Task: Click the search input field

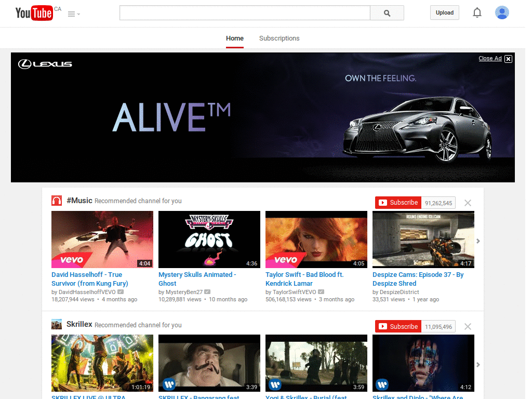Action: point(245,13)
